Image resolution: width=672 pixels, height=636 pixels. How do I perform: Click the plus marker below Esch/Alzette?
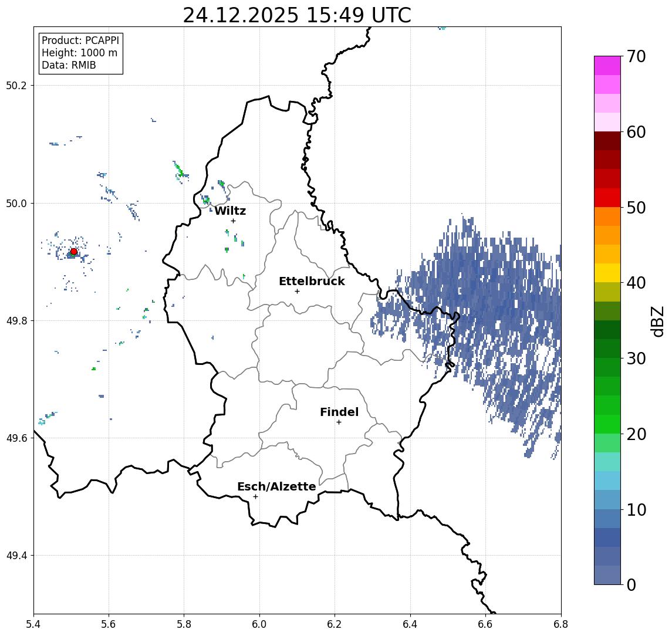coord(255,497)
